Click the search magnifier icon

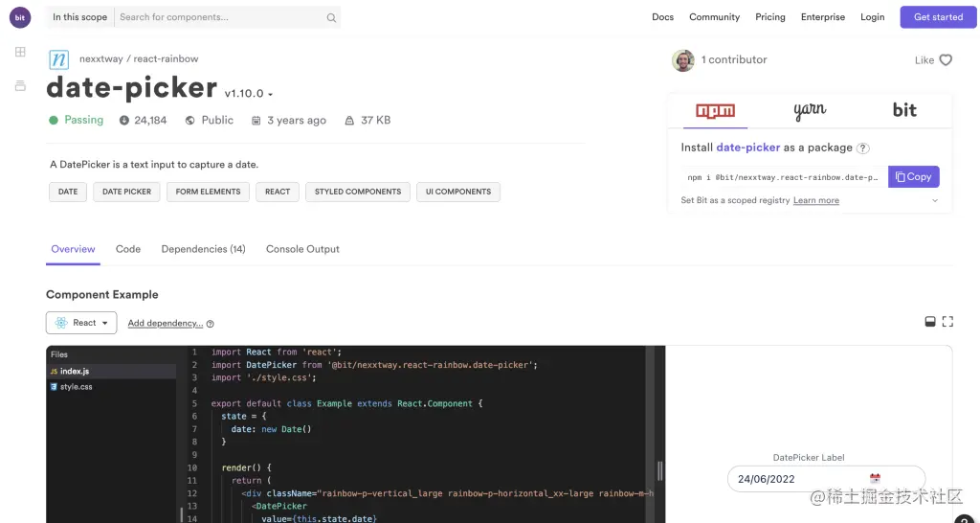(331, 17)
